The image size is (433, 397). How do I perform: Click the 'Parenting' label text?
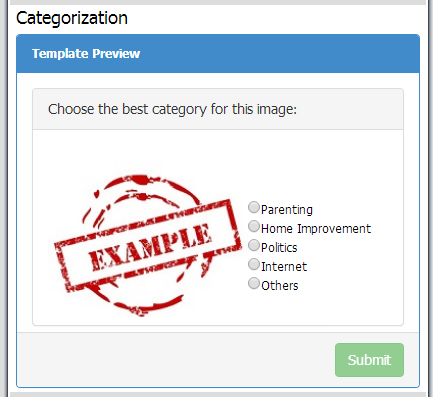(x=287, y=210)
